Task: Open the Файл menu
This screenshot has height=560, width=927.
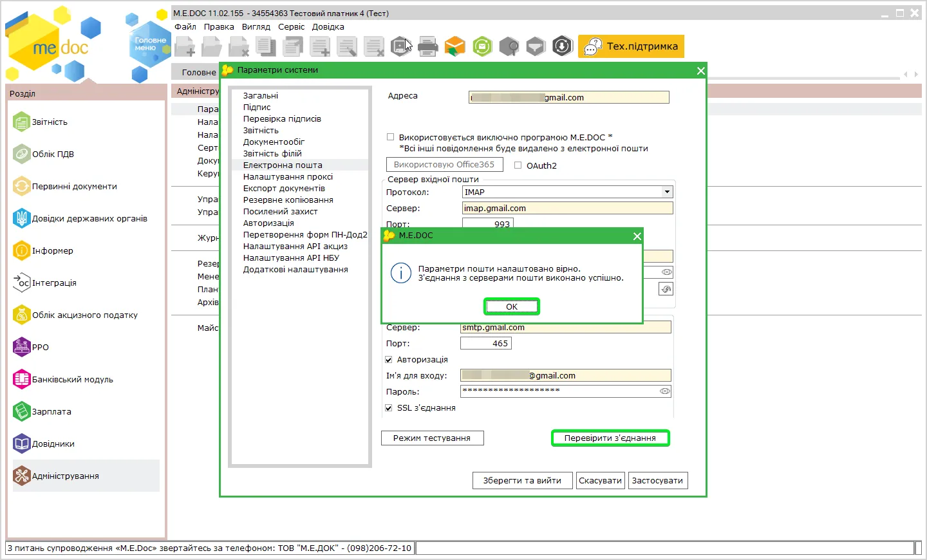Action: [x=185, y=26]
